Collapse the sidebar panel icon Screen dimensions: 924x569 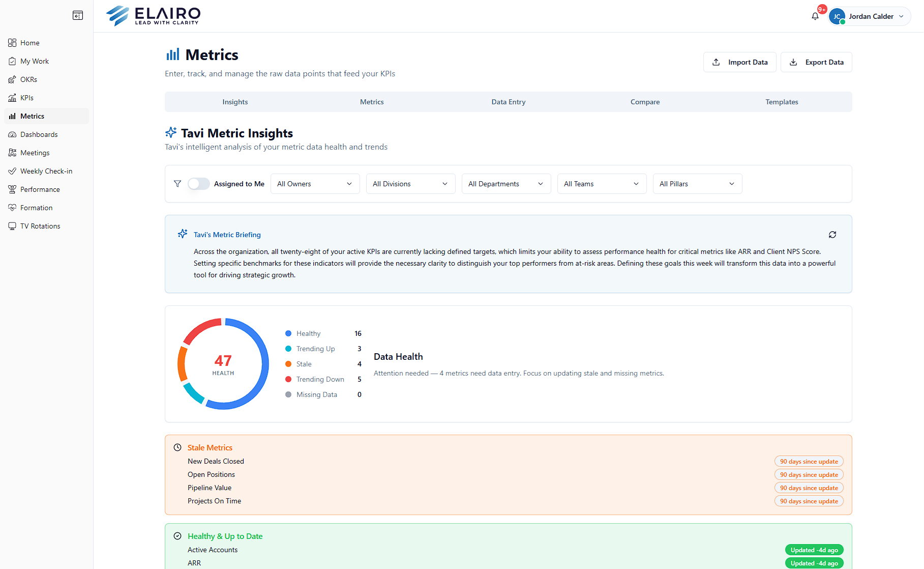tap(78, 15)
